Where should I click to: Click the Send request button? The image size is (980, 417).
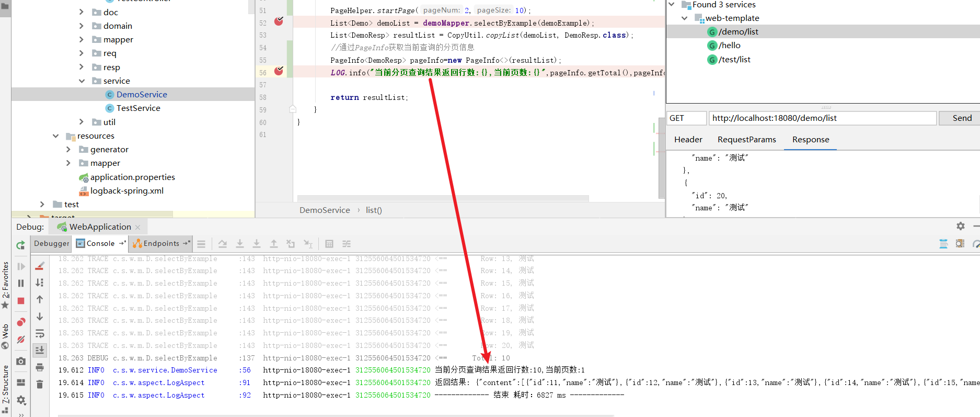point(962,118)
